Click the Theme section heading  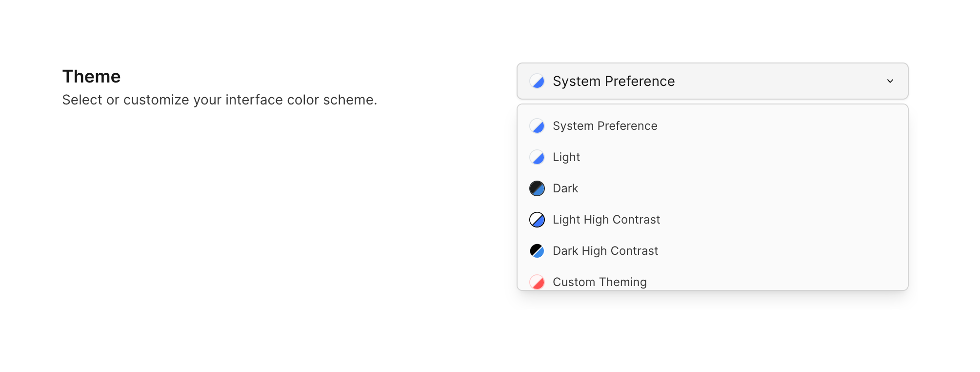[x=91, y=77]
